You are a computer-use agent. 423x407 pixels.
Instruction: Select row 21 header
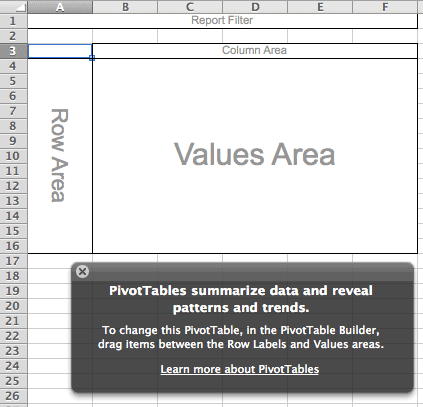point(14,321)
